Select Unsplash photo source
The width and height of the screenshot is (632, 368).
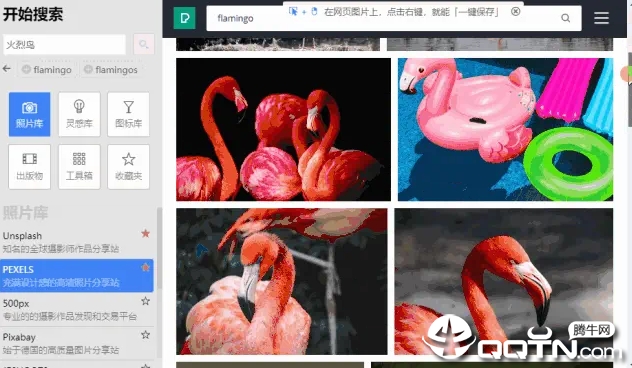point(77,242)
